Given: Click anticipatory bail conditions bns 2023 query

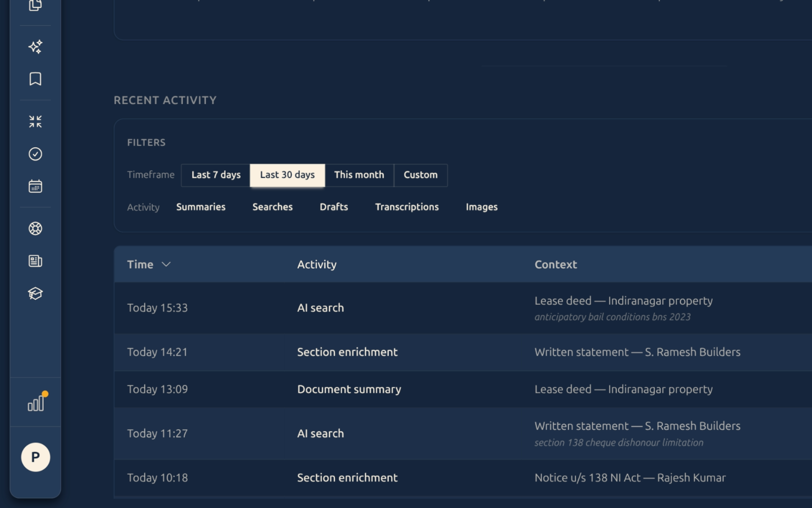Looking at the screenshot, I should [612, 317].
